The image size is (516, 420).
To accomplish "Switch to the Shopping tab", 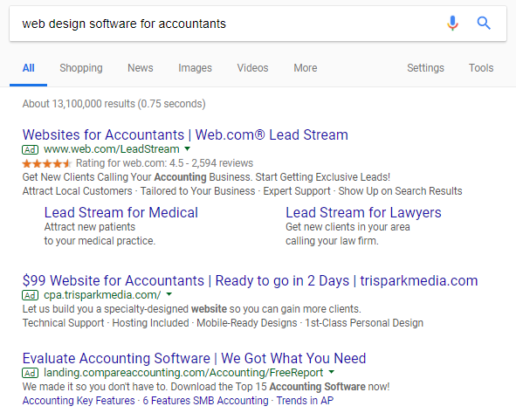I will pyautogui.click(x=81, y=68).
